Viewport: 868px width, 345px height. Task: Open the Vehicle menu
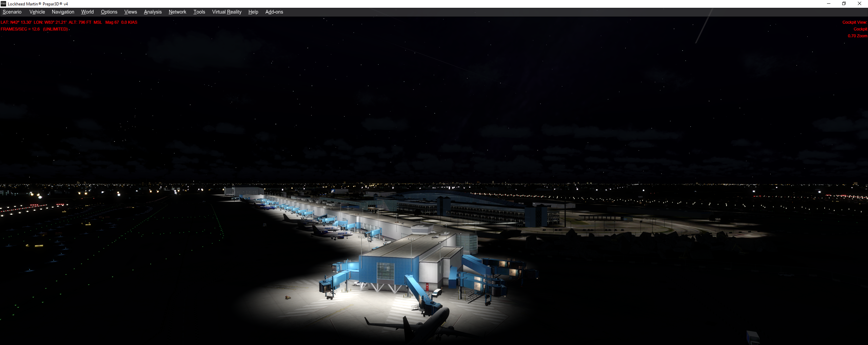[x=37, y=12]
